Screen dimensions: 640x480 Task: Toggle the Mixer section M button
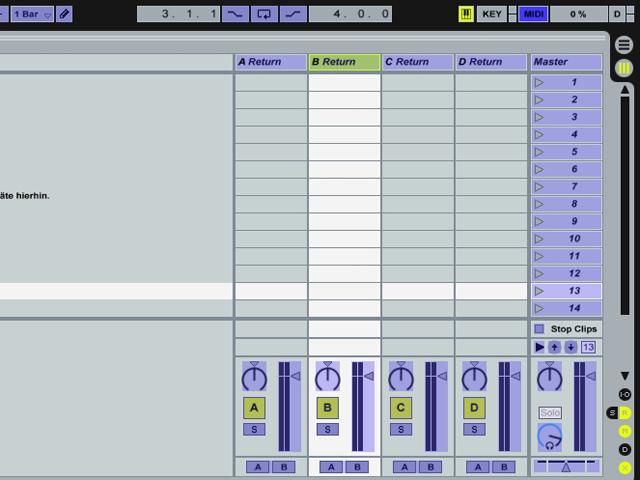coord(624,431)
